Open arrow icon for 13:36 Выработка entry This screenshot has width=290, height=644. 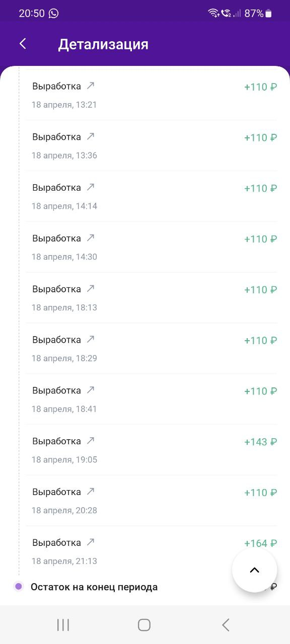pyautogui.click(x=91, y=136)
